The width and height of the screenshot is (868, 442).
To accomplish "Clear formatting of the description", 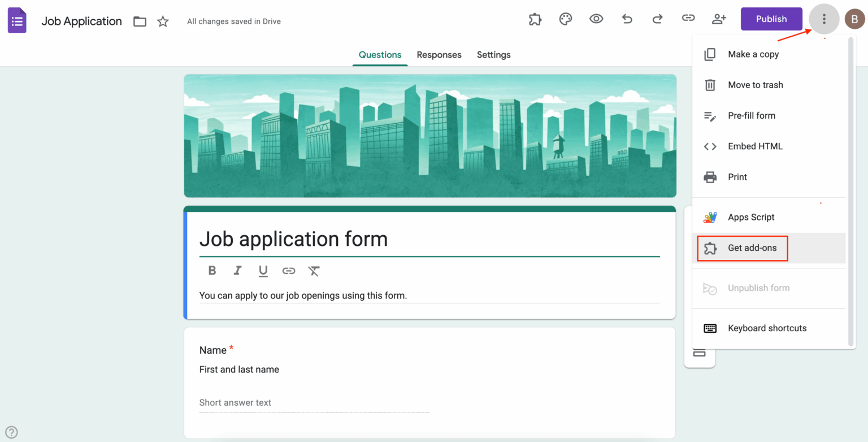I will pos(314,271).
